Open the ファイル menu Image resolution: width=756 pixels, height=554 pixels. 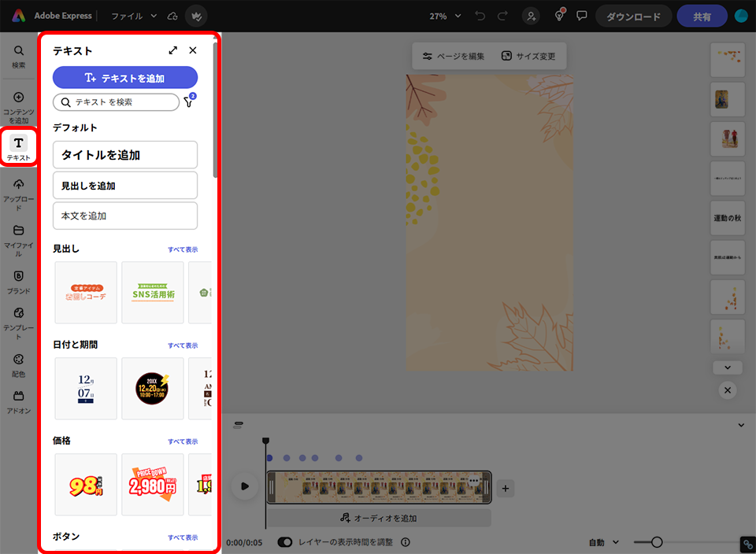tap(133, 16)
